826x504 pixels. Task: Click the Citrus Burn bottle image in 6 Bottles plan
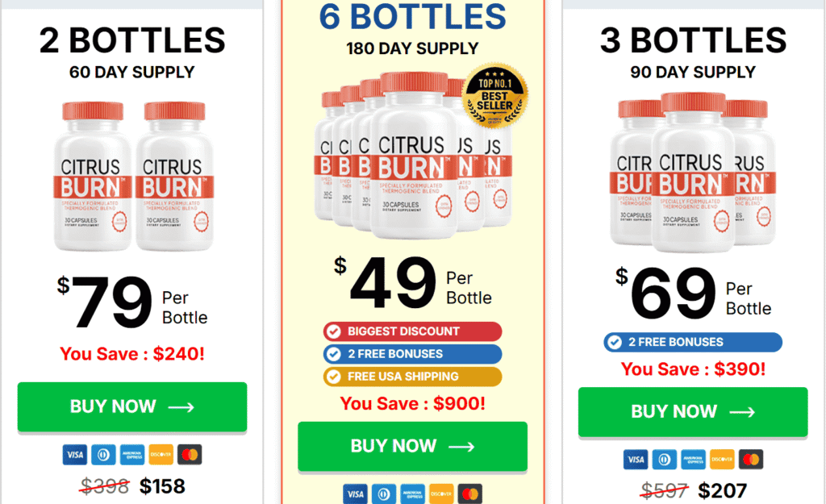point(412,161)
